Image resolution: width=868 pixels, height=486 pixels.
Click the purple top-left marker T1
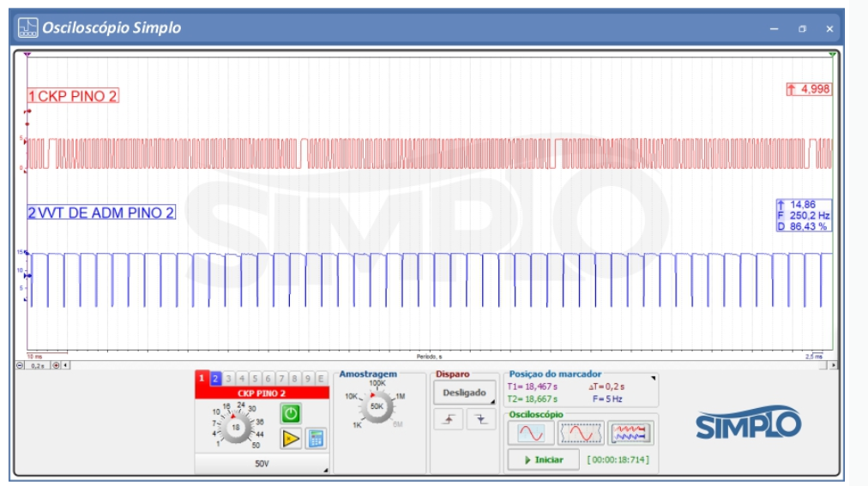pyautogui.click(x=27, y=54)
